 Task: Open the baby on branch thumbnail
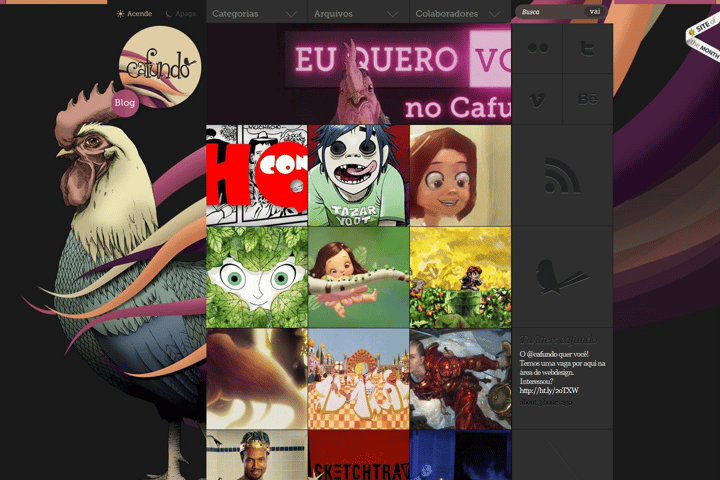pos(359,277)
